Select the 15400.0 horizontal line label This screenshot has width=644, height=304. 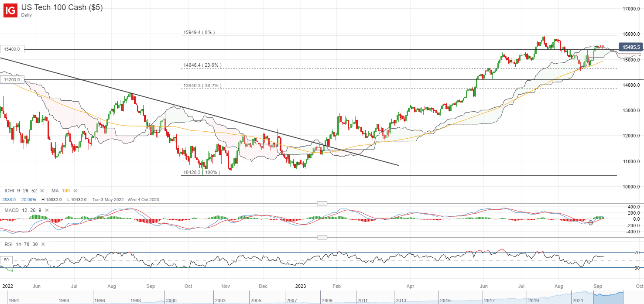pos(12,50)
